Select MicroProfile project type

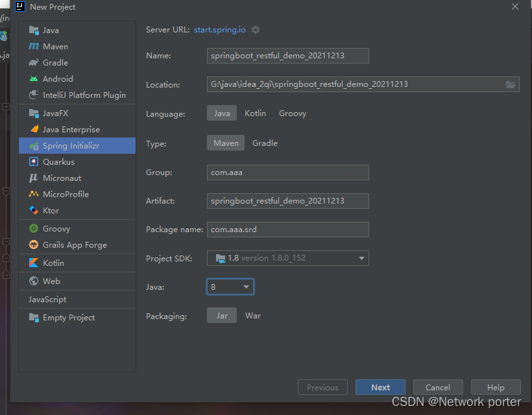(77, 195)
